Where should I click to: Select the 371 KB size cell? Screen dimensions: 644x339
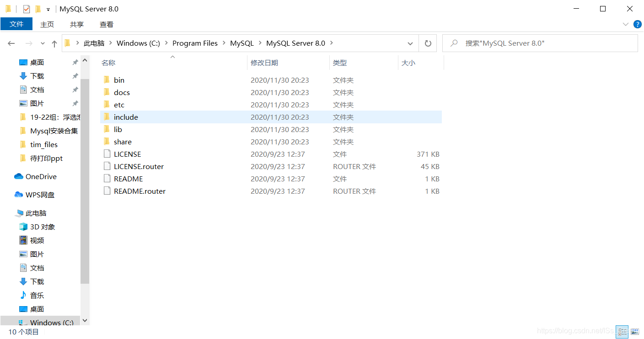428,154
